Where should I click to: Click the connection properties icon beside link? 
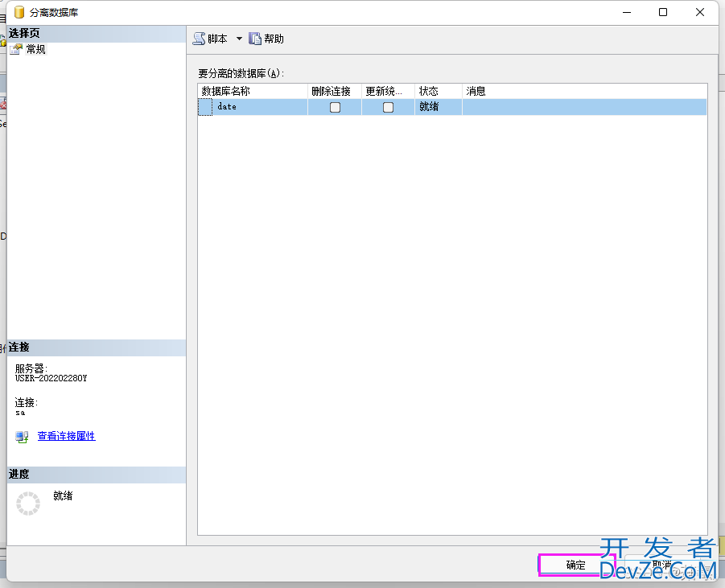pos(22,437)
